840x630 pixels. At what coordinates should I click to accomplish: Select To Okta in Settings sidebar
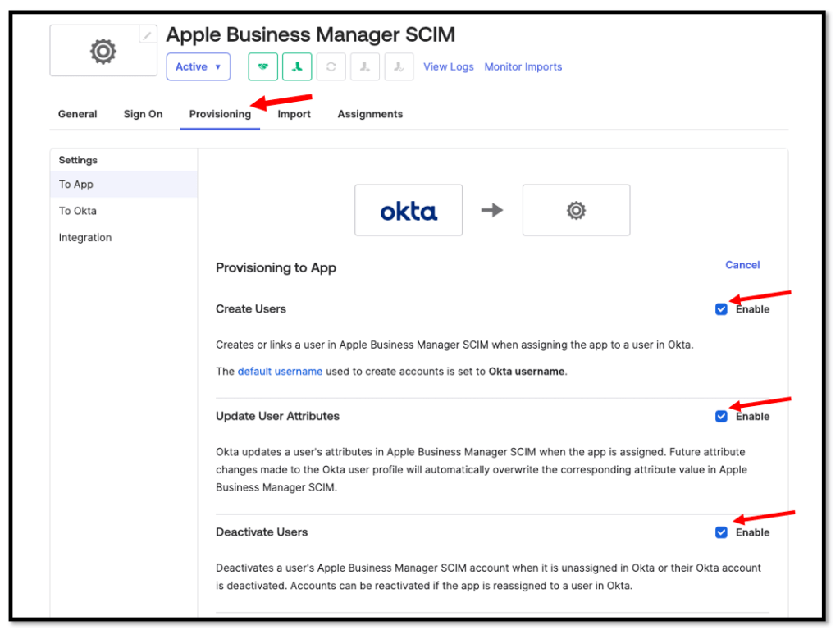[x=78, y=211]
